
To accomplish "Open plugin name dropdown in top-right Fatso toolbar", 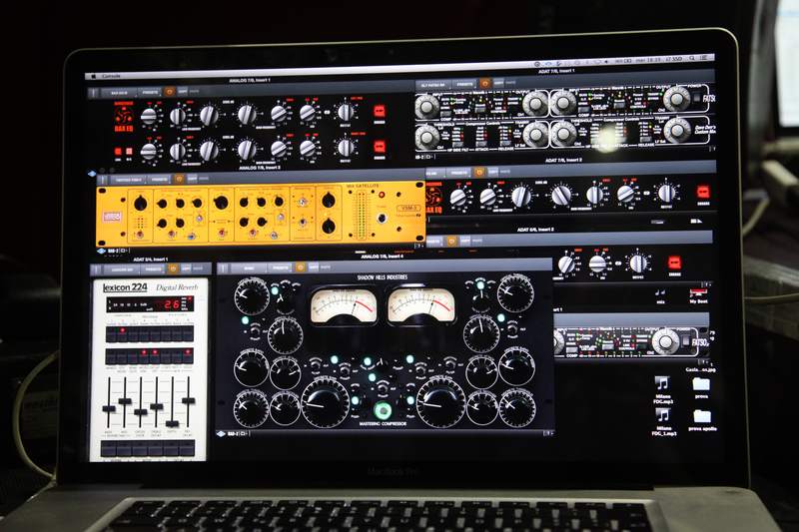I will 433,85.
